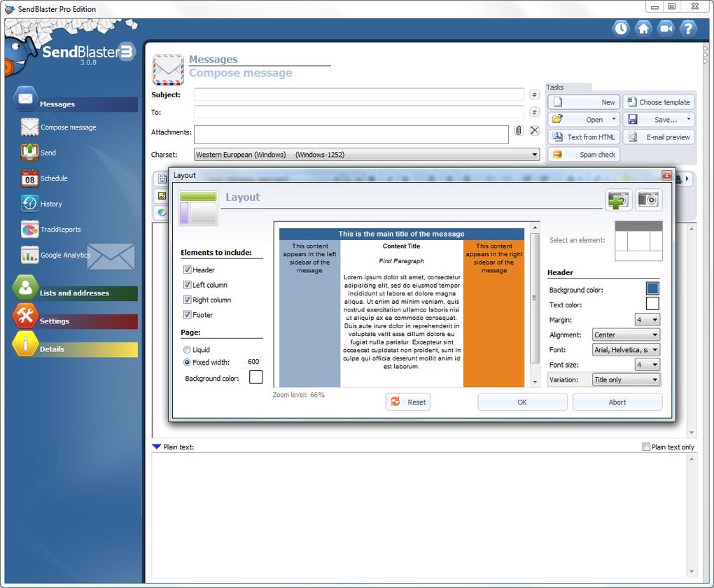
Task: Click the Subject input field
Action: [358, 94]
